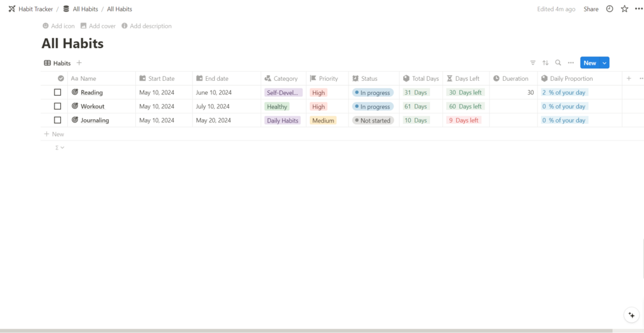Open Journaling's Daily Habits category

[283, 121]
